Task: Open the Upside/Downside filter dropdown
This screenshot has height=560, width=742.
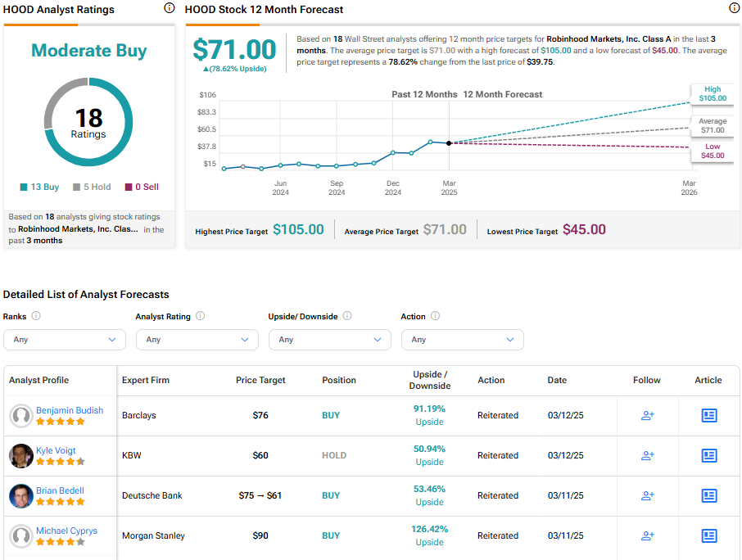Action: pyautogui.click(x=330, y=340)
